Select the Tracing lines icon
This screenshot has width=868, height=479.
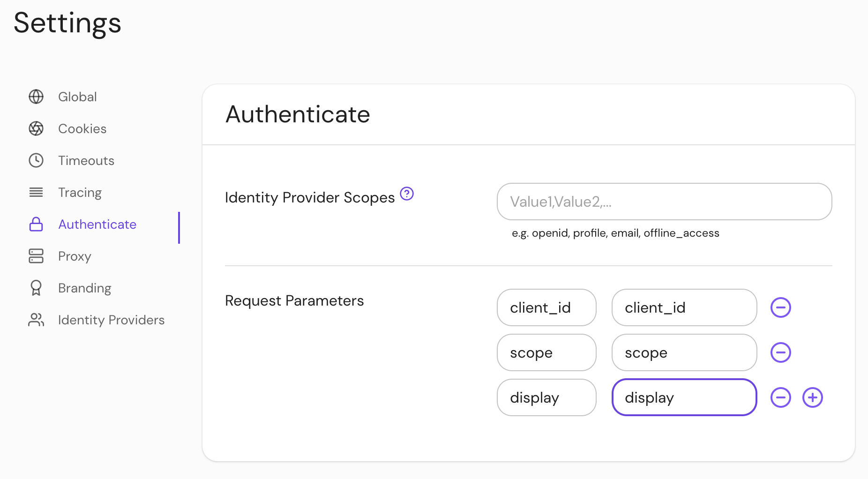[36, 192]
